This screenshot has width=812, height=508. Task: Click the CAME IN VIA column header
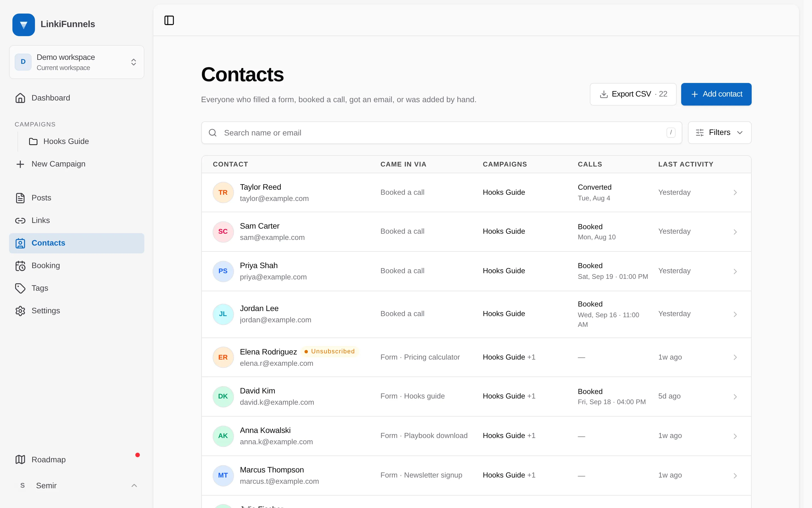pos(403,164)
